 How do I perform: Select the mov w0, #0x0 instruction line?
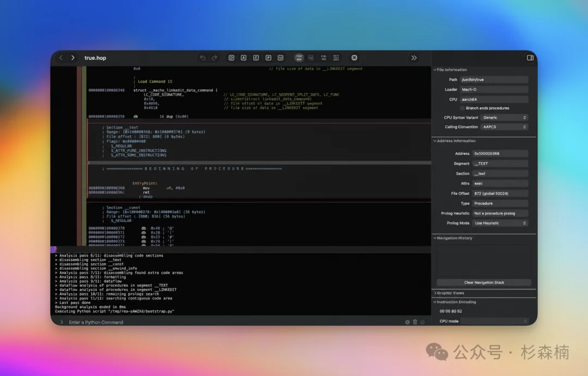(x=137, y=188)
